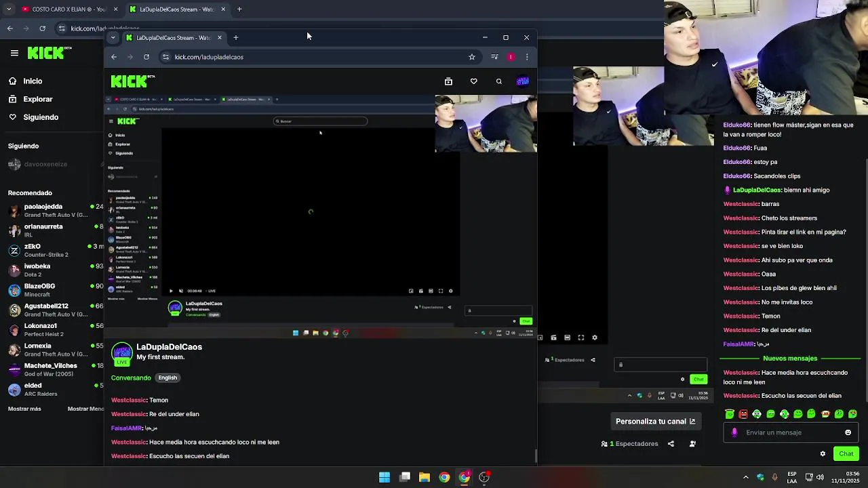Click the 1 Espectadores viewer count
Viewport: 868px width, 488px height.
[629, 444]
